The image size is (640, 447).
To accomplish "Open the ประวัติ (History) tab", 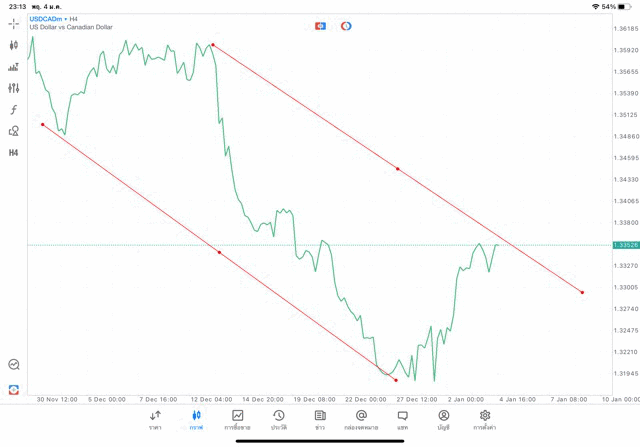I will click(278, 419).
